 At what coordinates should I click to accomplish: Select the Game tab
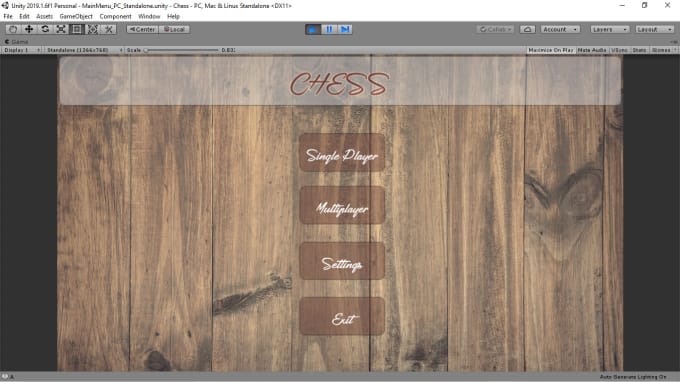16,42
